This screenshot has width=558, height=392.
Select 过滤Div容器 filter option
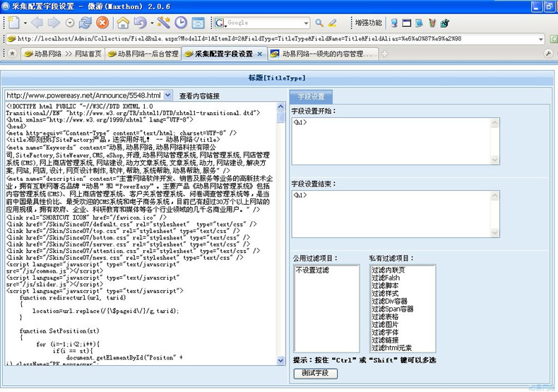click(389, 302)
